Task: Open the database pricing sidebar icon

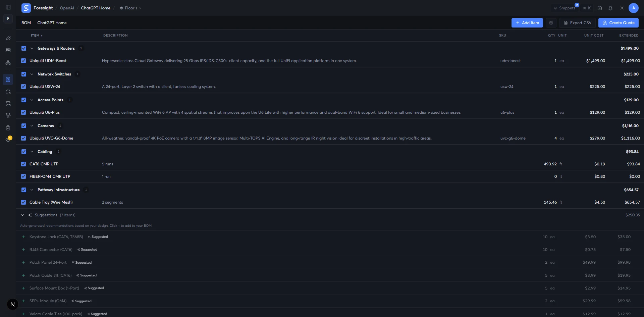Action: pos(8,104)
